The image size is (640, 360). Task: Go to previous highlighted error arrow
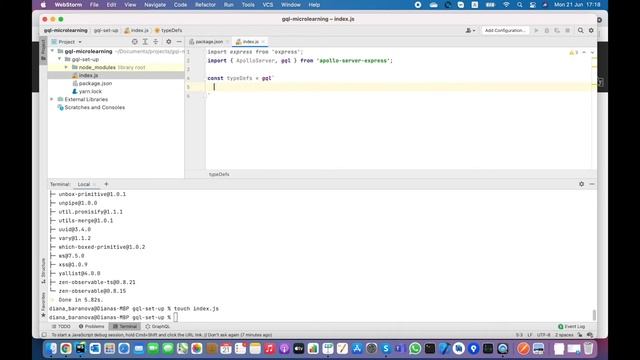pos(584,52)
